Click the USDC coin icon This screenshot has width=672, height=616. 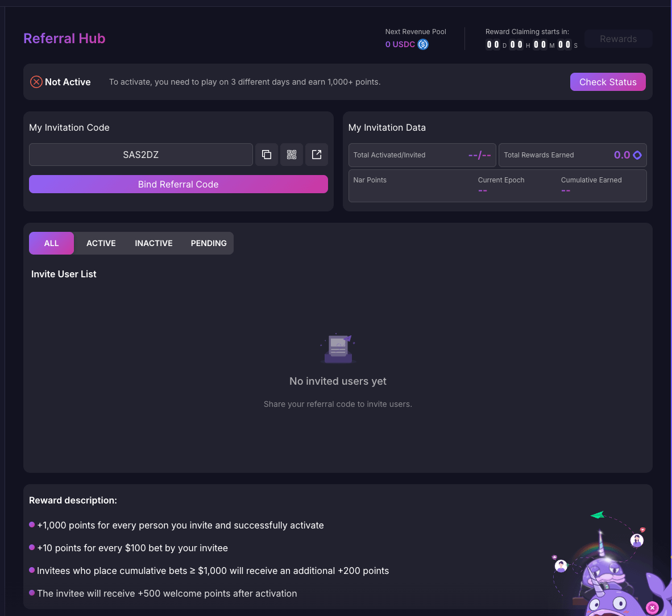click(423, 44)
